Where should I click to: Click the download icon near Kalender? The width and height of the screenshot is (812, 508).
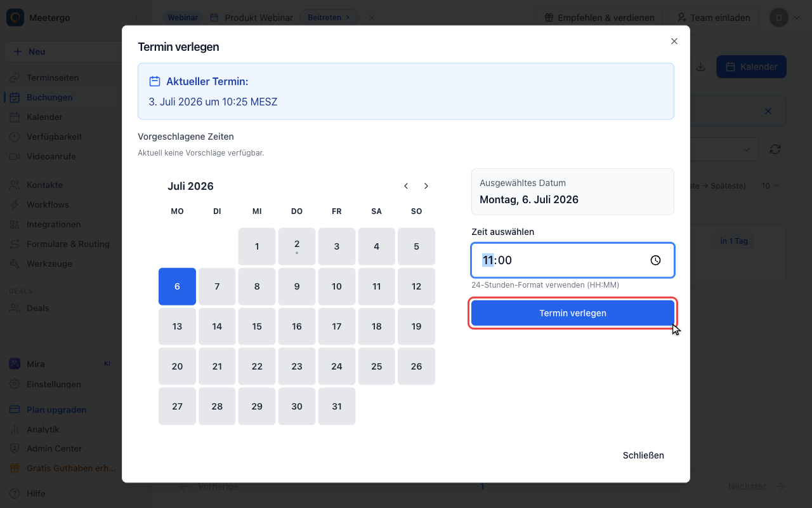click(x=701, y=67)
